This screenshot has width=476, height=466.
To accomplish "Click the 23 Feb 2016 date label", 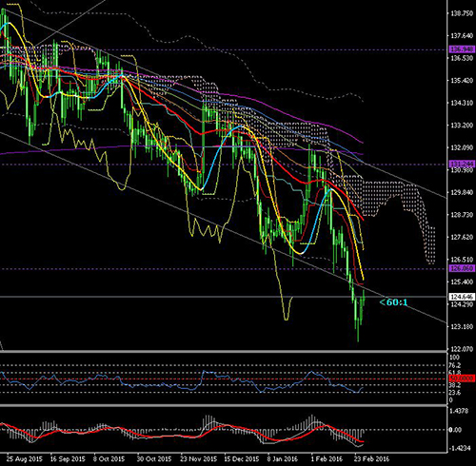I will point(371,458).
